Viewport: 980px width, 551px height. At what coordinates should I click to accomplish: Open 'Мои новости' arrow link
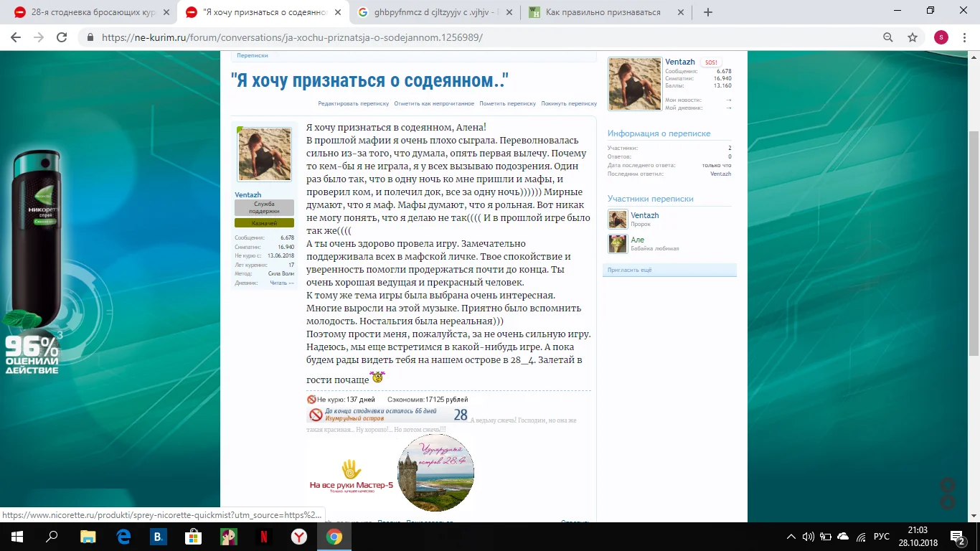point(728,100)
